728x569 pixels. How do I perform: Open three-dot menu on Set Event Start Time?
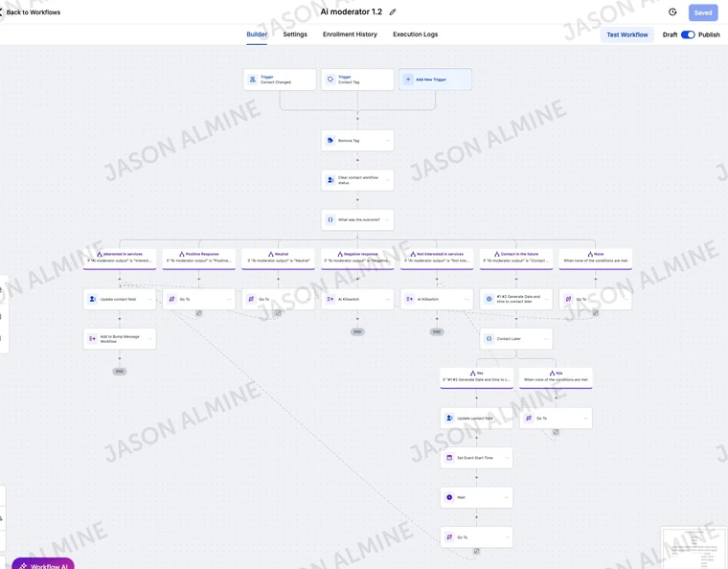pyautogui.click(x=507, y=458)
